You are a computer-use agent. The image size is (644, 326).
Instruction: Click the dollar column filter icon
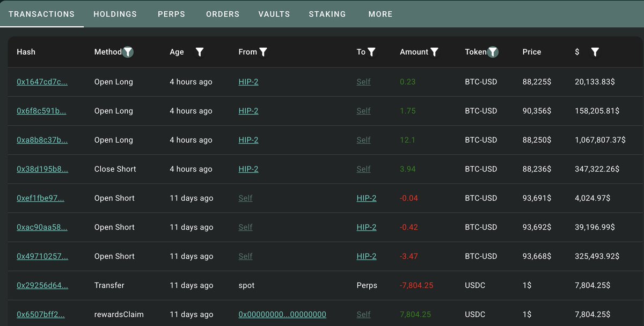click(595, 52)
